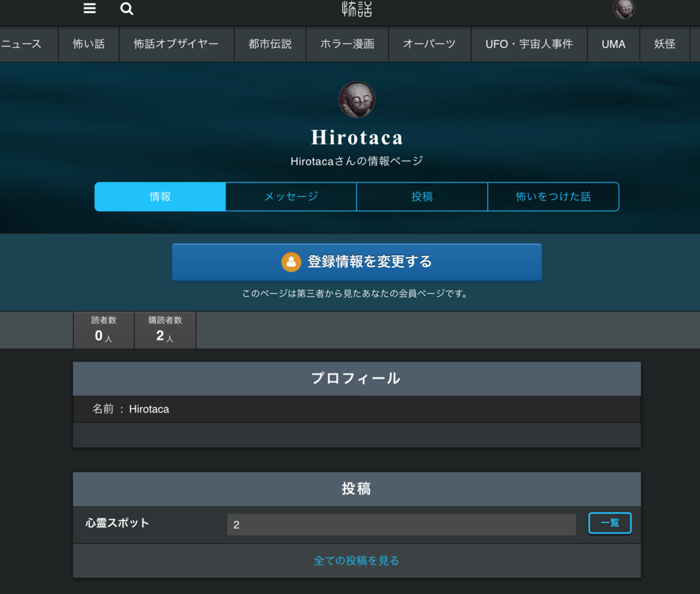Select the 情報 tab currently highlighted

click(159, 196)
